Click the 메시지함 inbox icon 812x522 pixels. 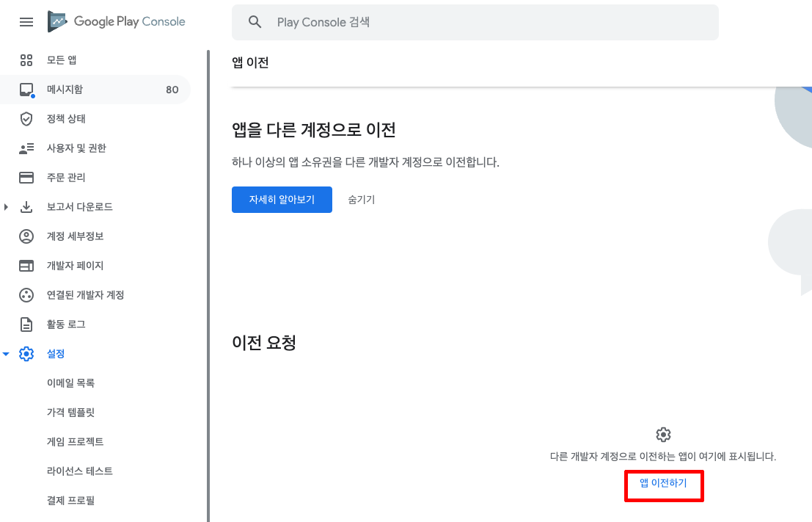(x=26, y=90)
